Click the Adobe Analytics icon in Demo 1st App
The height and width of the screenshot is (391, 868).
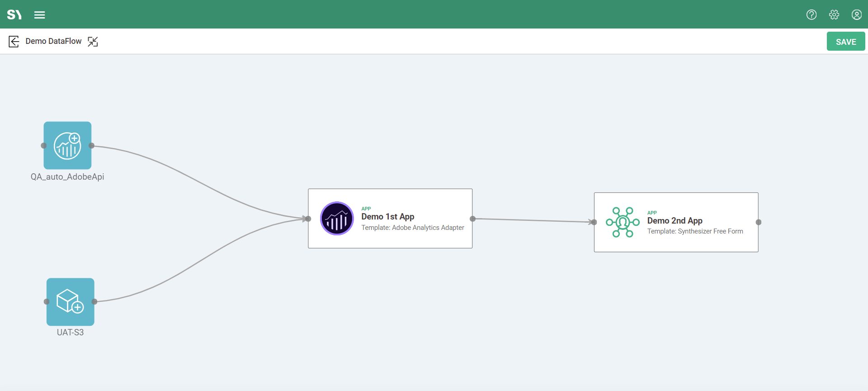(x=337, y=219)
